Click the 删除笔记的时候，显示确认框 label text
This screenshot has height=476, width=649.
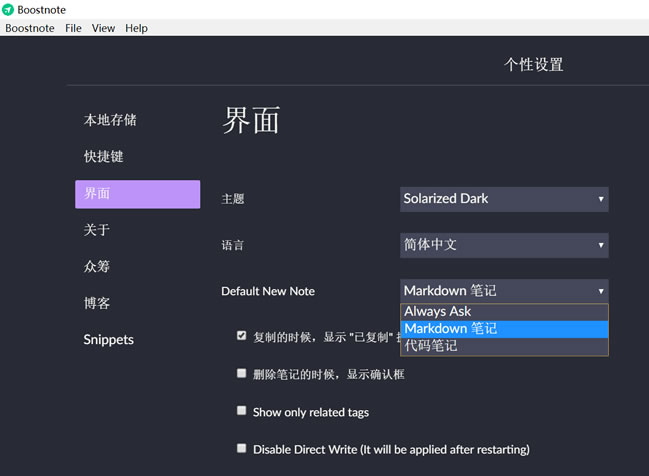329,374
